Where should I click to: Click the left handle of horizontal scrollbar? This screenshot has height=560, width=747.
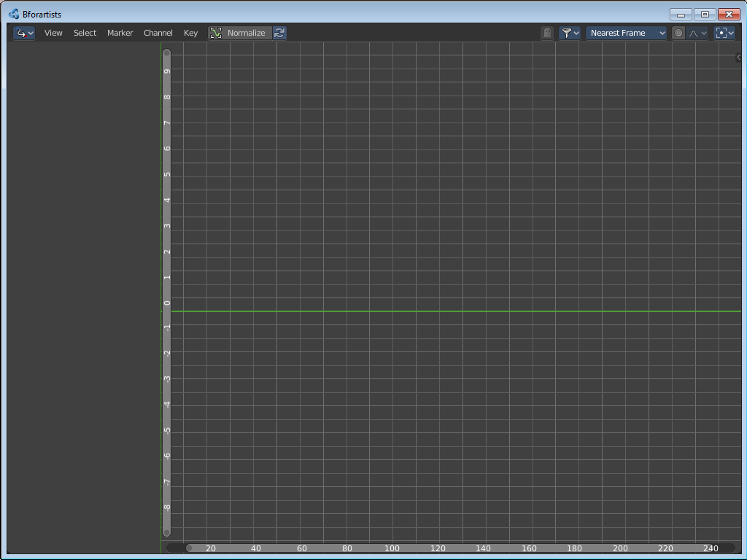(x=189, y=548)
